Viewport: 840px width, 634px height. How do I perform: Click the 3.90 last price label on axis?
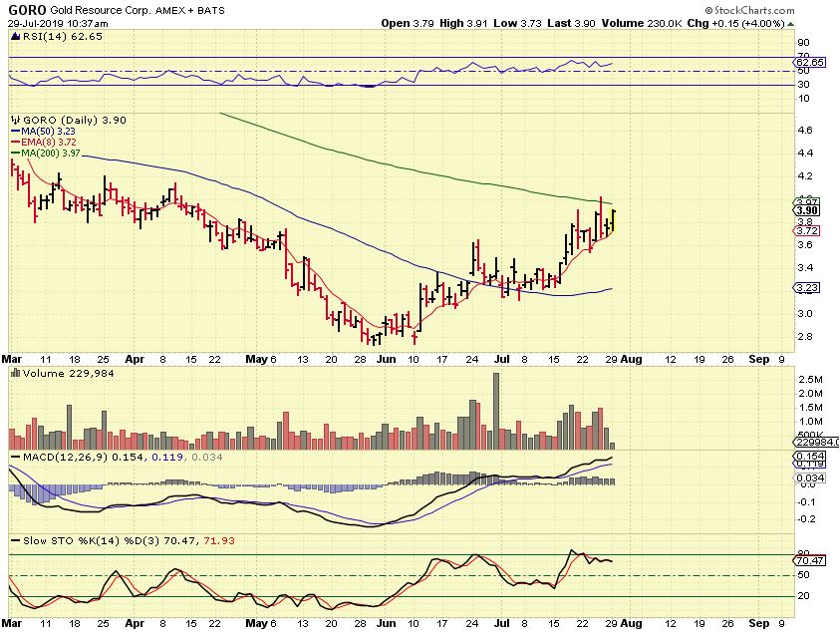[807, 210]
